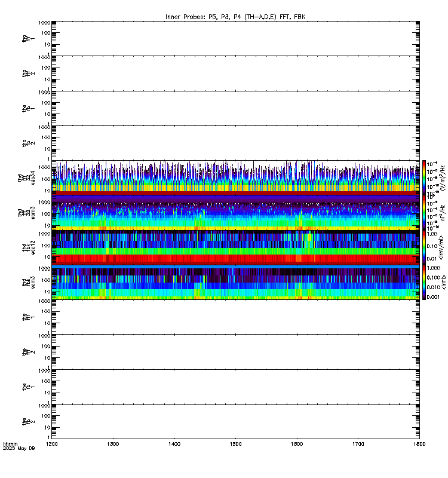
Task: Click the top 10⁻⁴ value on (V/m)²/Hz color bar
Action: 432,164
